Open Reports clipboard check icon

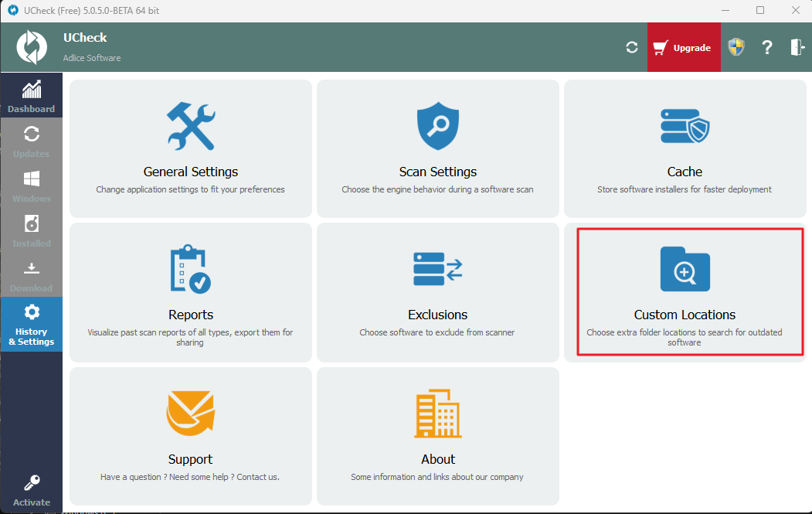[191, 269]
